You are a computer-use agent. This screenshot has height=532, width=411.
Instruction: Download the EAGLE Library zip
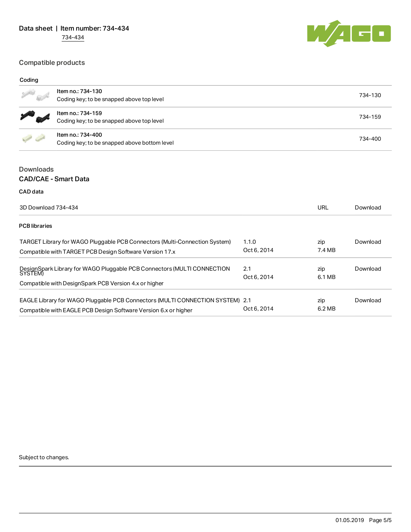pyautogui.click(x=368, y=300)
